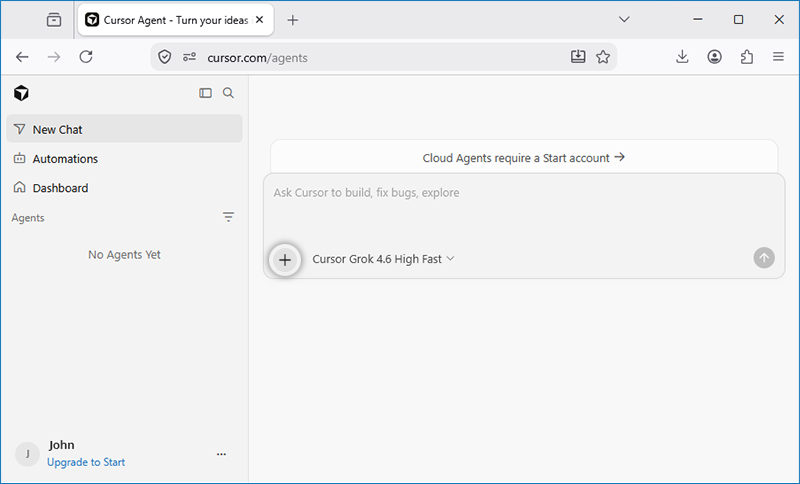The width and height of the screenshot is (800, 484).
Task: Click the Upgrade to Start link
Action: coord(86,462)
